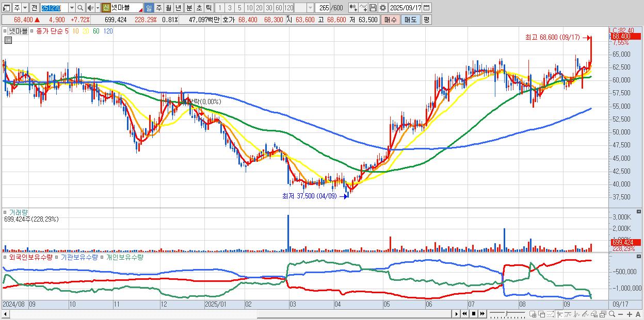Click the eraser with bars icon

click(594, 314)
